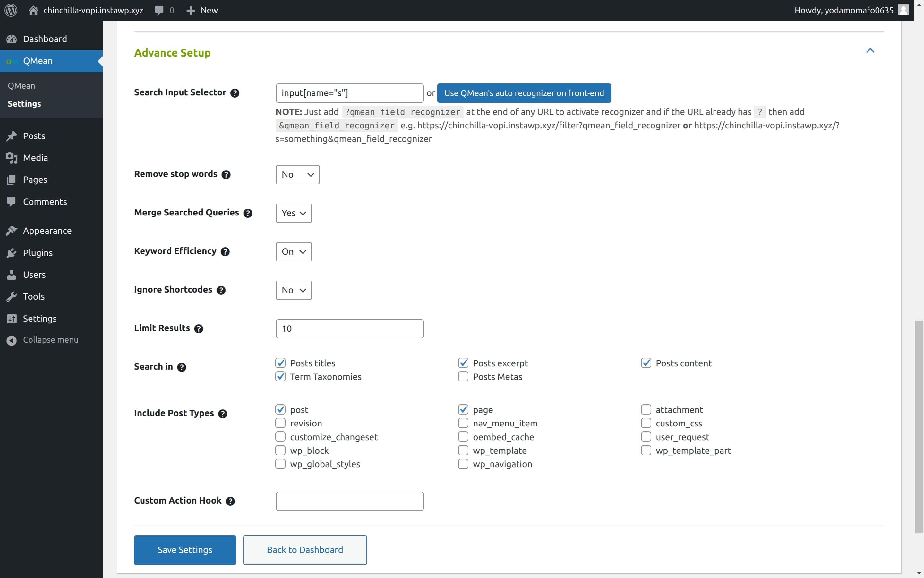Open the Ignore Shortcodes dropdown
924x578 pixels.
[x=294, y=290]
